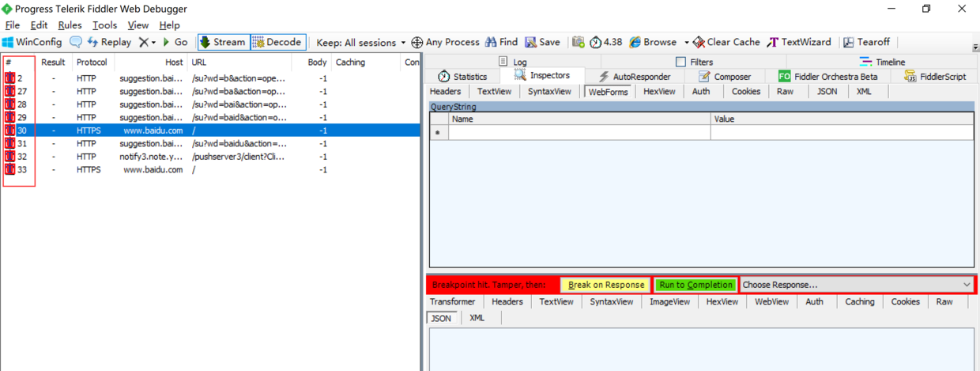Viewport: 980px width, 371px height.
Task: Toggle Decode option
Action: click(x=277, y=42)
